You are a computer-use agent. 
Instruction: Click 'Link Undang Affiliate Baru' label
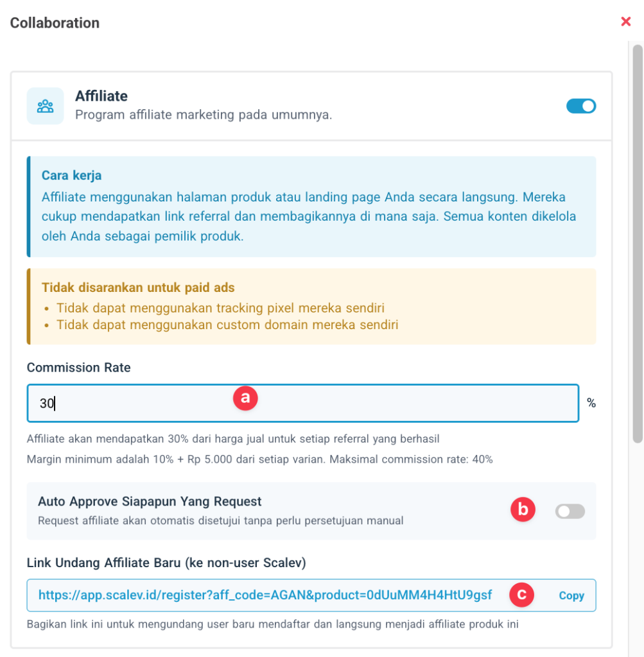coord(166,563)
